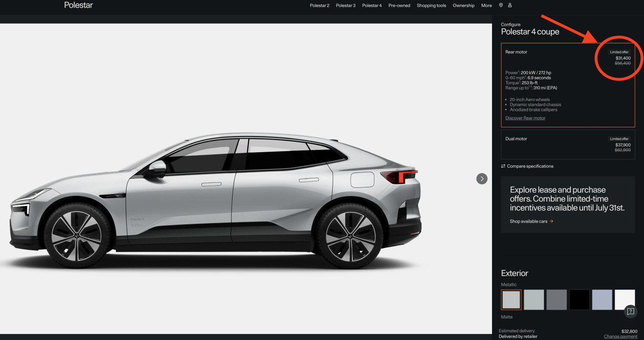Select the Rear motor option card
Image resolution: width=644 pixels, height=340 pixels.
pos(568,85)
